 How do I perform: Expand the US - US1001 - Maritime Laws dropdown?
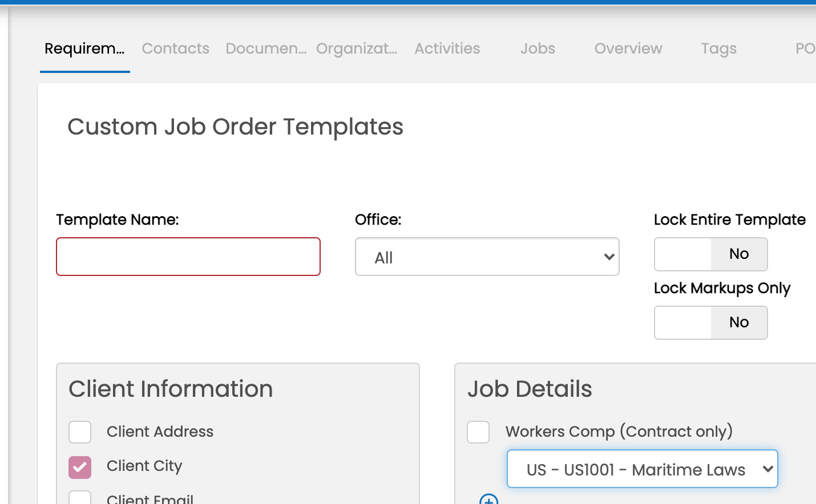coord(643,469)
